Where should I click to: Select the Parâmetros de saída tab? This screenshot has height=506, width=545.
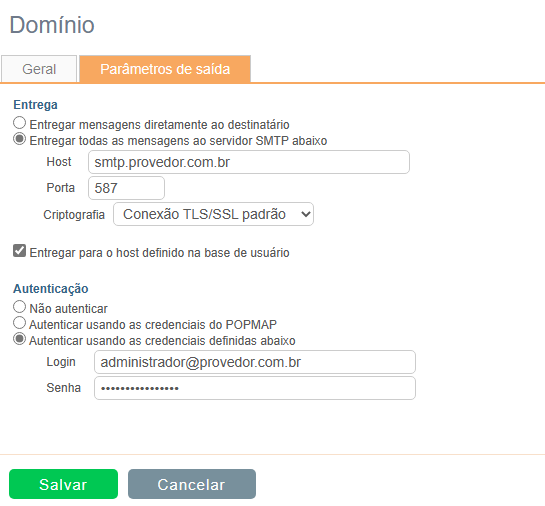click(x=165, y=69)
